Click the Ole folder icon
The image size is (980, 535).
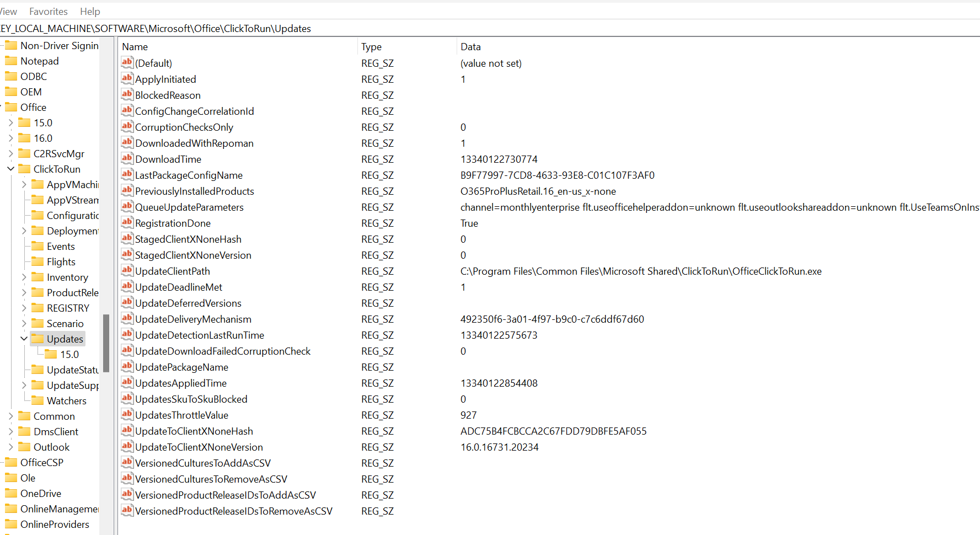click(x=11, y=478)
